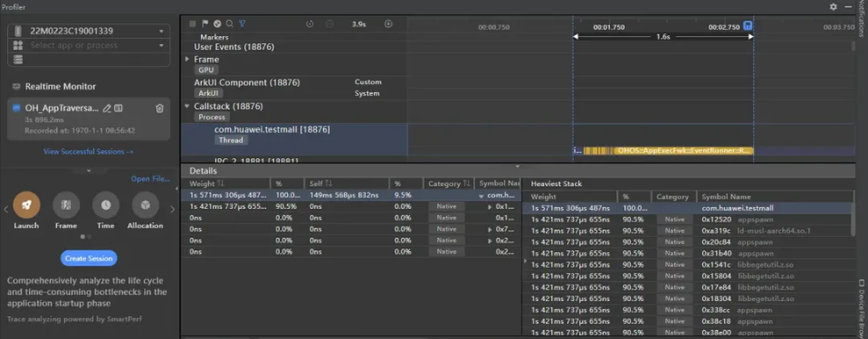The width and height of the screenshot is (868, 339).
Task: Open the View Successful Sessions link
Action: [x=89, y=152]
